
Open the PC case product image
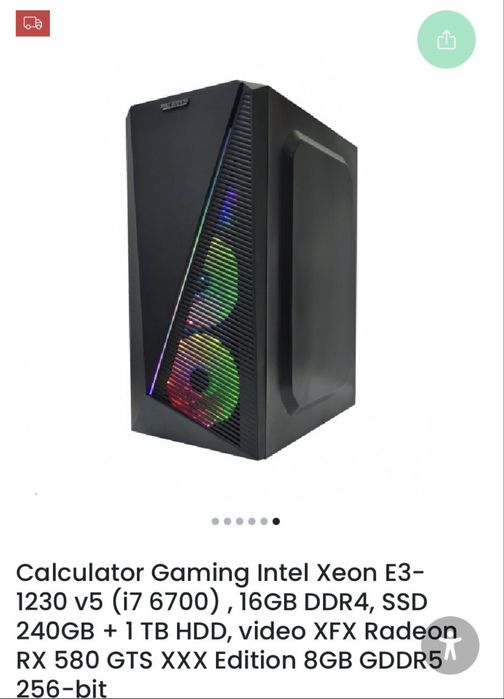pyautogui.click(x=241, y=270)
